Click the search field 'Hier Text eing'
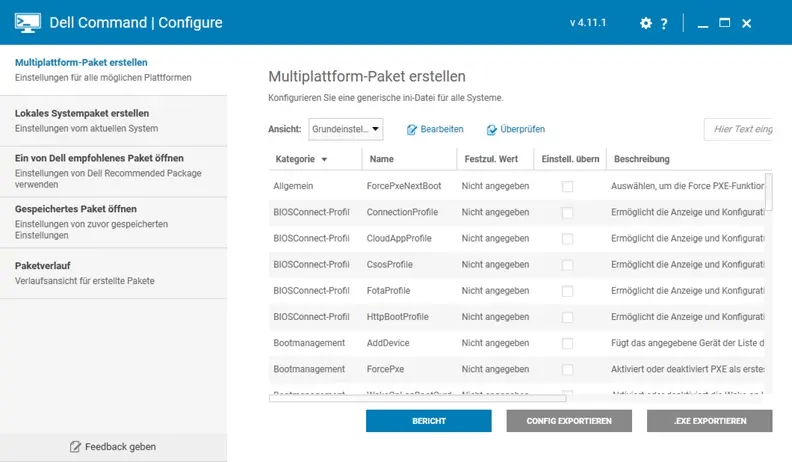Viewport: 792px width, 462px height. [x=738, y=129]
